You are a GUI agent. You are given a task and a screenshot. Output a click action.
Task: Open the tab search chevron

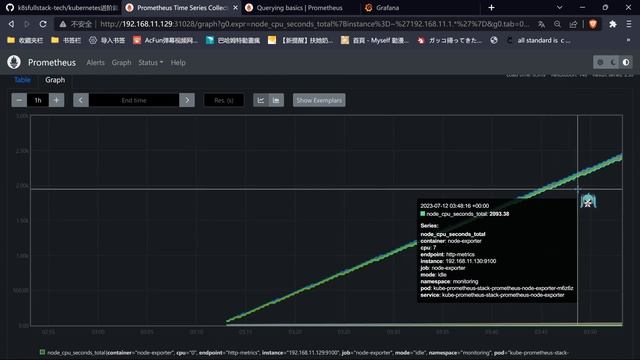coord(560,7)
